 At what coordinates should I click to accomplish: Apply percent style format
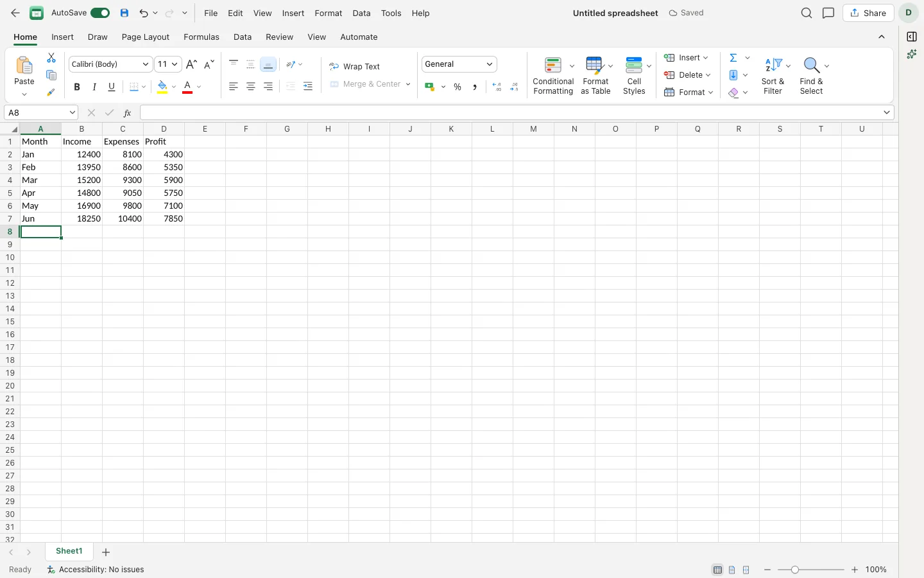(458, 87)
